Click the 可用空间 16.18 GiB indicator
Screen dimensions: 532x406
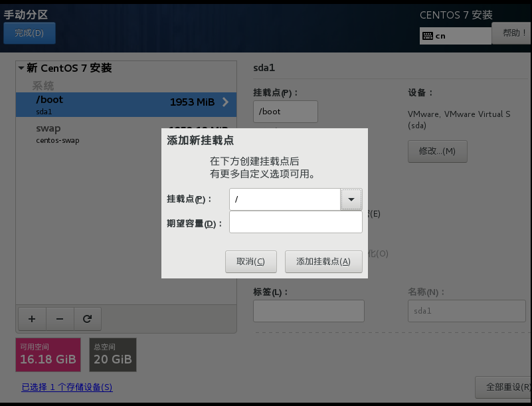pos(47,354)
